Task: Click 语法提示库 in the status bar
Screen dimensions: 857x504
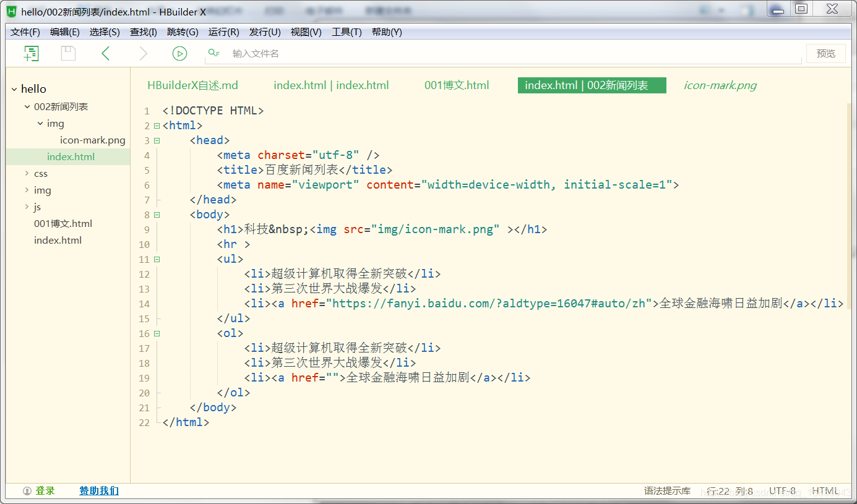Action: pyautogui.click(x=667, y=491)
